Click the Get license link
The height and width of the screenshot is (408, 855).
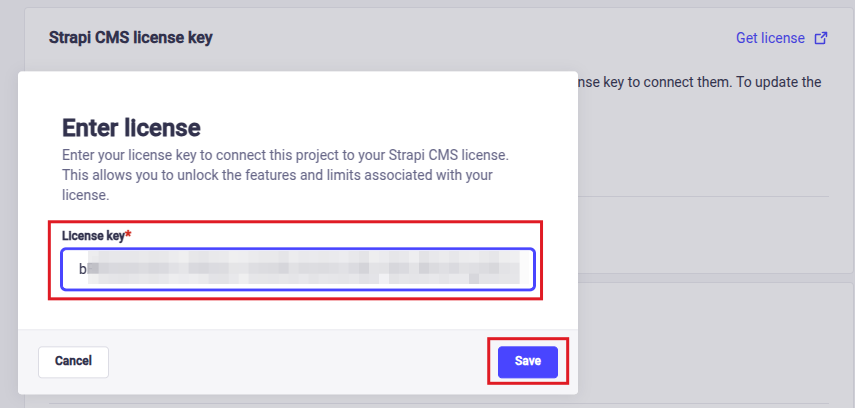click(770, 38)
